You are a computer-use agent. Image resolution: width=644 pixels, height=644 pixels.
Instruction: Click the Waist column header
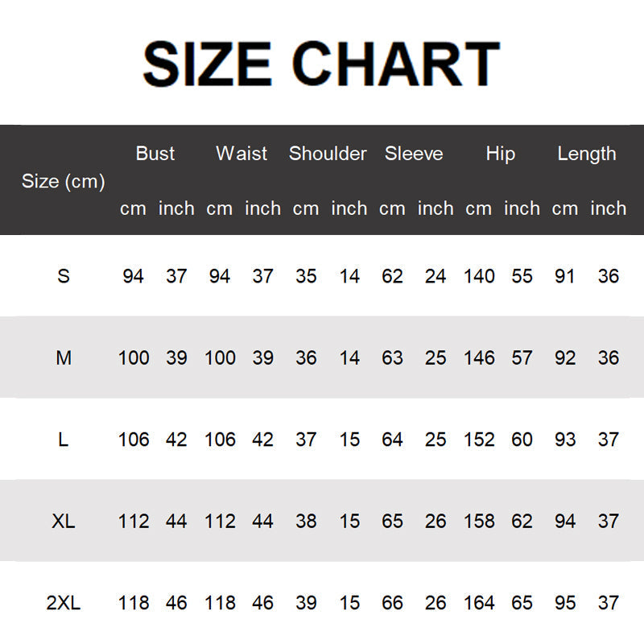coord(242,154)
